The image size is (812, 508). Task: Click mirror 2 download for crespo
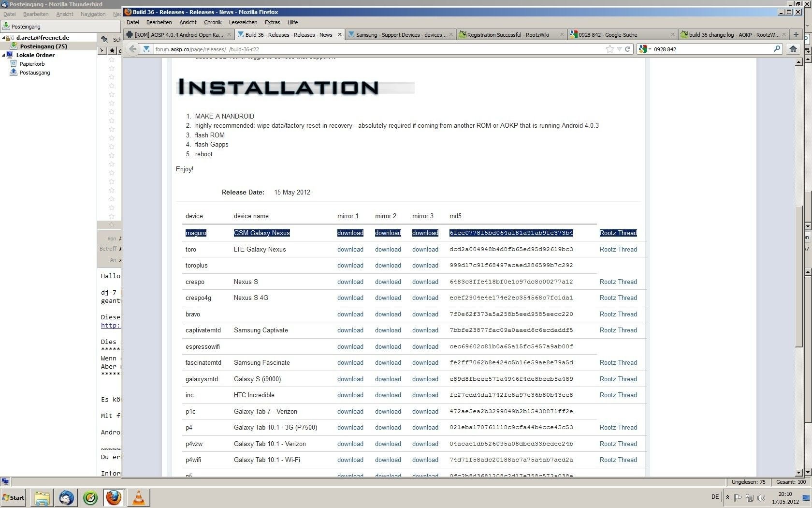coord(388,282)
